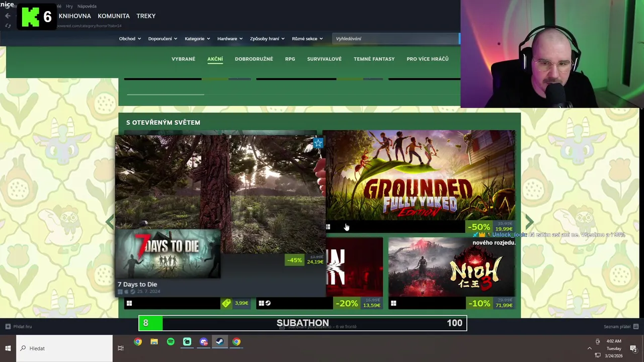The image size is (644, 362).
Task: Open Task View in the taskbar
Action: (x=121, y=348)
